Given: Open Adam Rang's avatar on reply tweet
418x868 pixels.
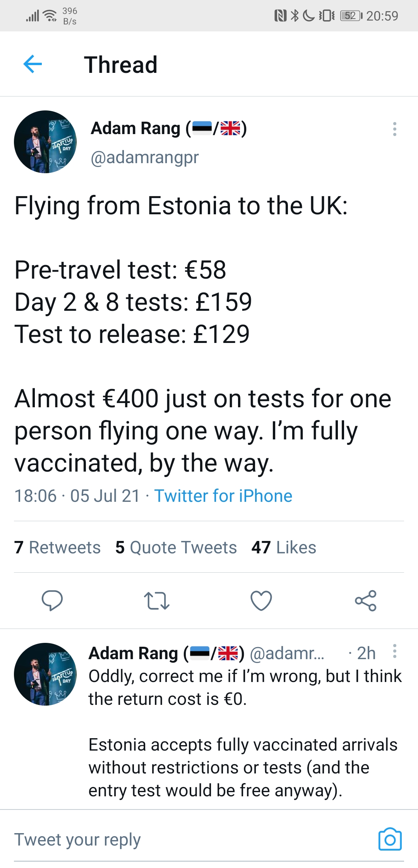Looking at the screenshot, I should coord(45,674).
